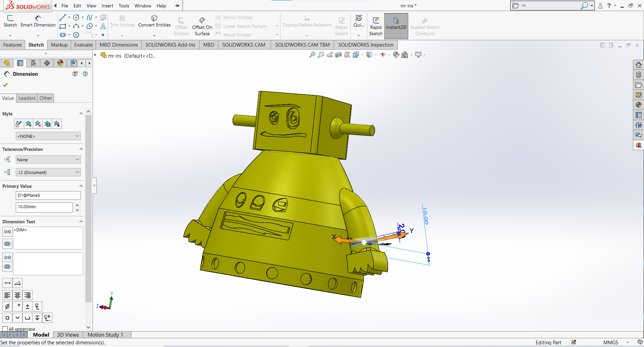Viewport: 644px width, 347px height.
Task: Uncheck the All uppercase checkbox
Action: tap(5, 329)
